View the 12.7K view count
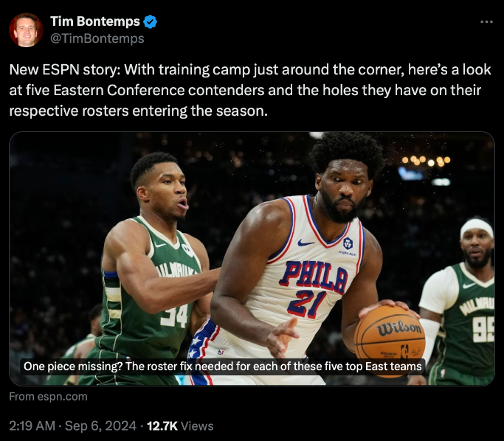This screenshot has height=441, width=504. point(162,426)
